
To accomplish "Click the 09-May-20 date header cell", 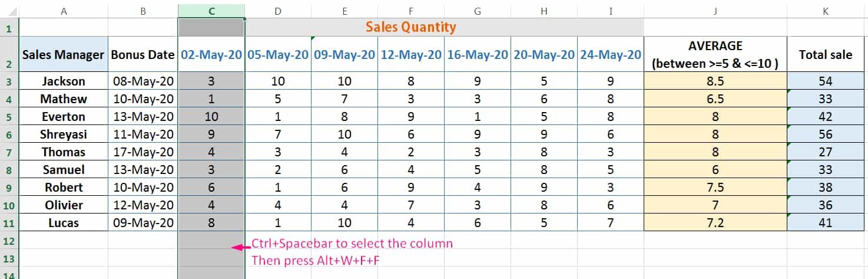I will point(344,54).
